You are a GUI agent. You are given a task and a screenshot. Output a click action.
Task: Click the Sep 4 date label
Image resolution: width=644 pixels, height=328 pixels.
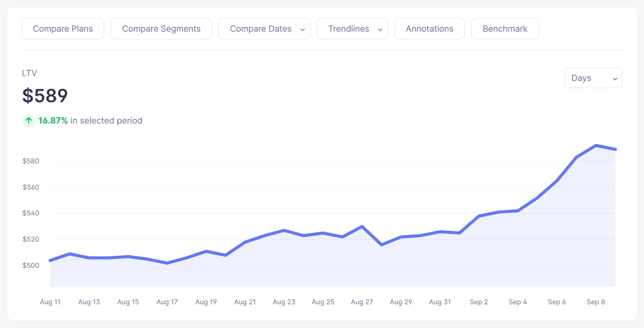(x=518, y=302)
